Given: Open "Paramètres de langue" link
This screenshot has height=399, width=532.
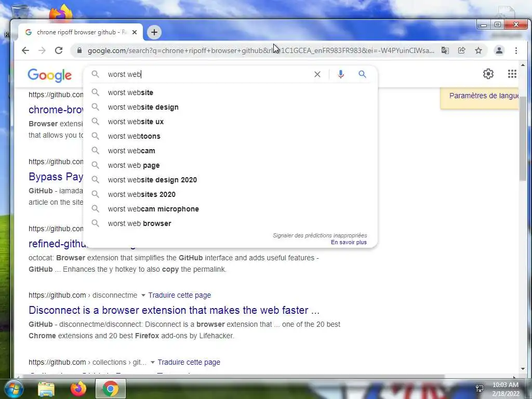Looking at the screenshot, I should click(x=484, y=96).
